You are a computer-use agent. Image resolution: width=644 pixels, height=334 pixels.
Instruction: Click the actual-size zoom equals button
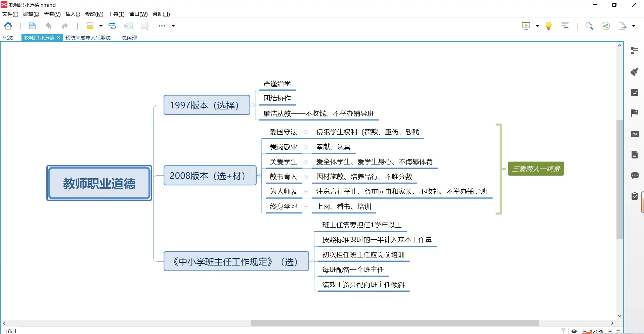618,331
